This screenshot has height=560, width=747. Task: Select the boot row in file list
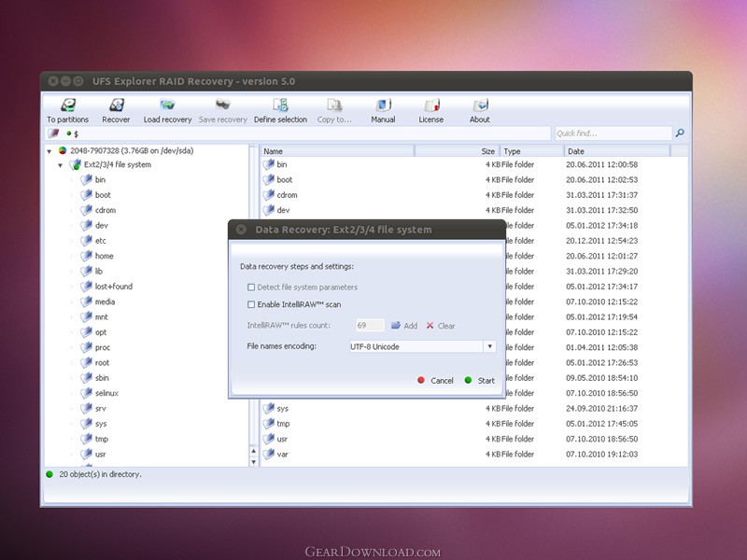pyautogui.click(x=474, y=179)
